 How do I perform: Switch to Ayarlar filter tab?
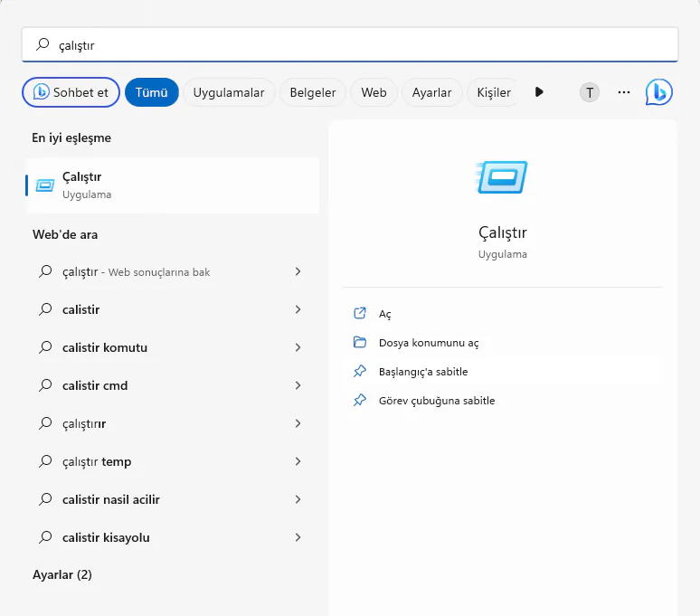click(x=431, y=92)
